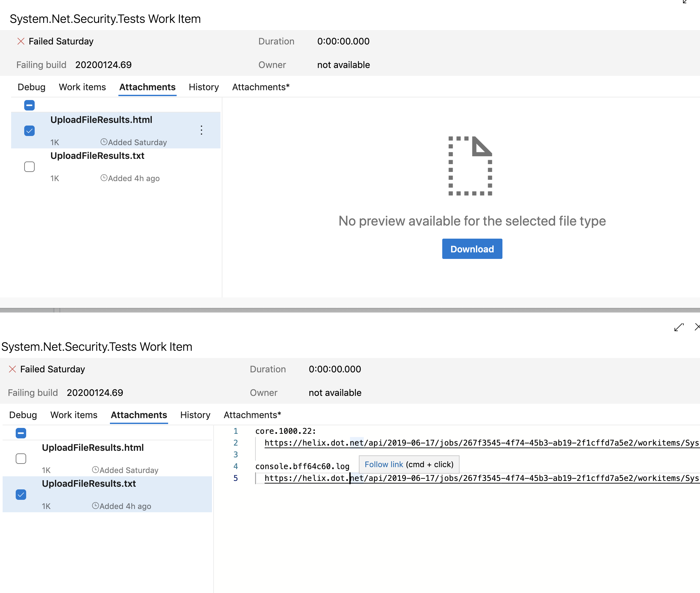Image resolution: width=700 pixels, height=593 pixels.
Task: Switch to the History tab
Action: pos(203,87)
